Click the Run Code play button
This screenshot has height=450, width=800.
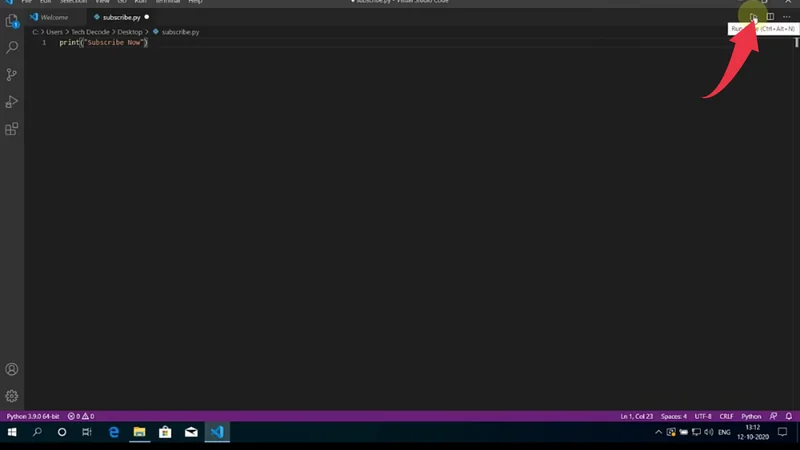754,17
